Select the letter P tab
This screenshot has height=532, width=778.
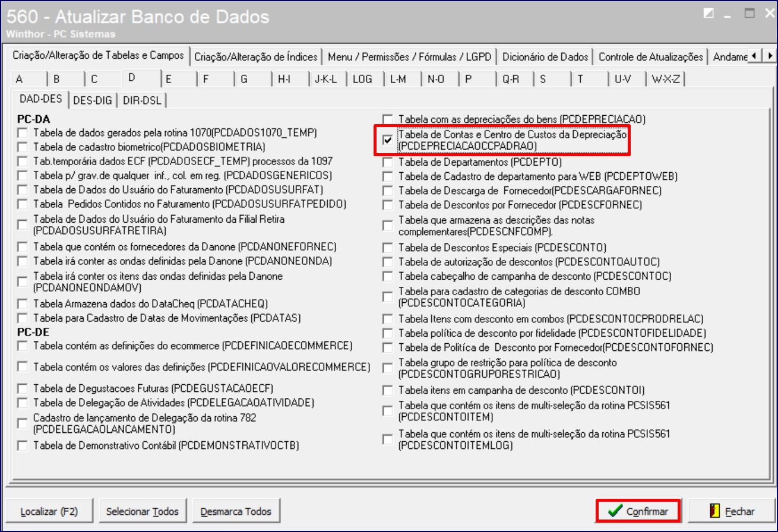tap(477, 79)
